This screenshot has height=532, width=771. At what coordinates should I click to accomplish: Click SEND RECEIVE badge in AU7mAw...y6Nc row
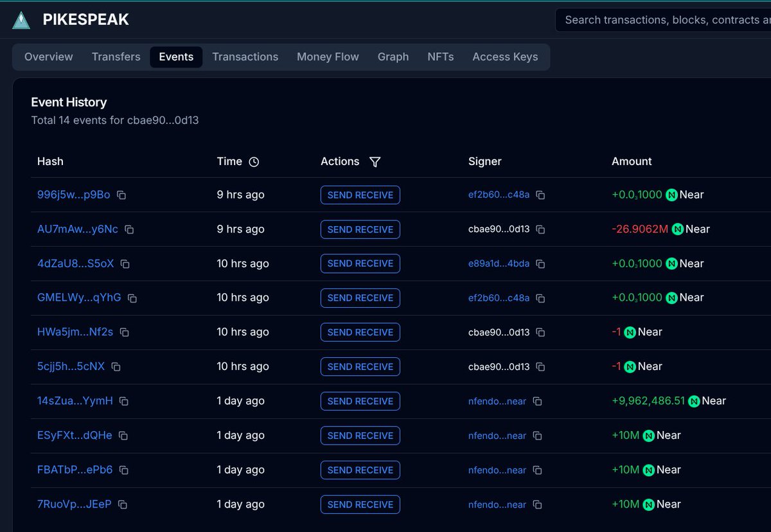tap(360, 229)
